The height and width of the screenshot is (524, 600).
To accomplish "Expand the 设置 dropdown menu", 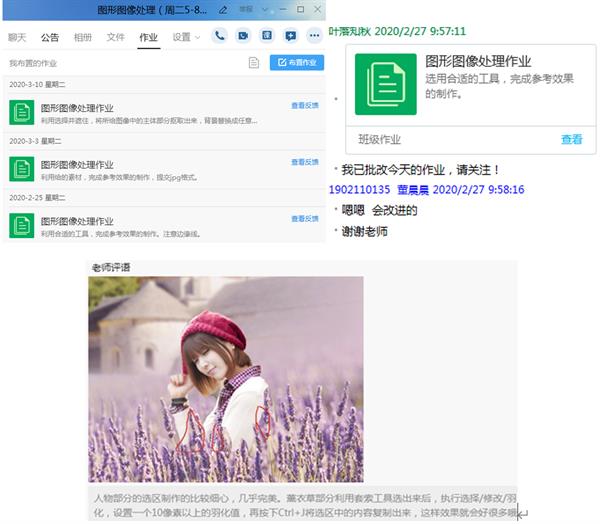I will pyautogui.click(x=185, y=37).
